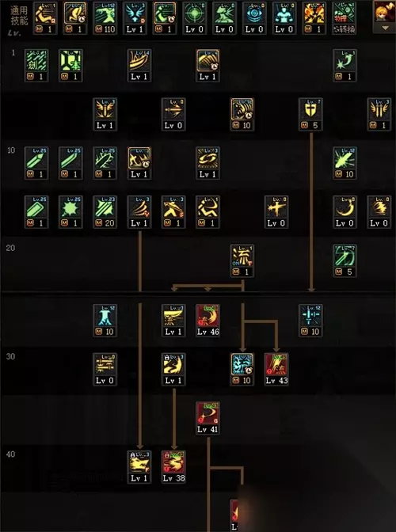Select the green burst skill showing 20

pyautogui.click(x=105, y=211)
